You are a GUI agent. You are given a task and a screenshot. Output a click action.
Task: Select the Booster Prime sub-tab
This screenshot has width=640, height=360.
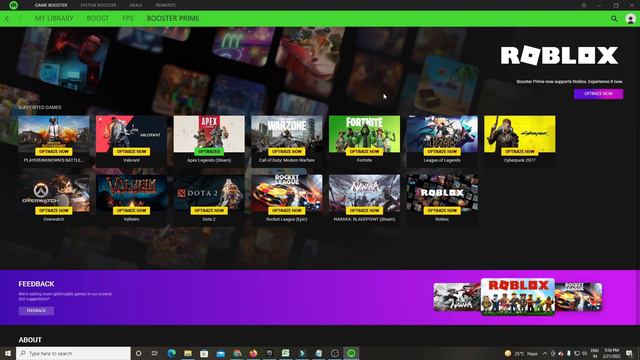tap(173, 18)
